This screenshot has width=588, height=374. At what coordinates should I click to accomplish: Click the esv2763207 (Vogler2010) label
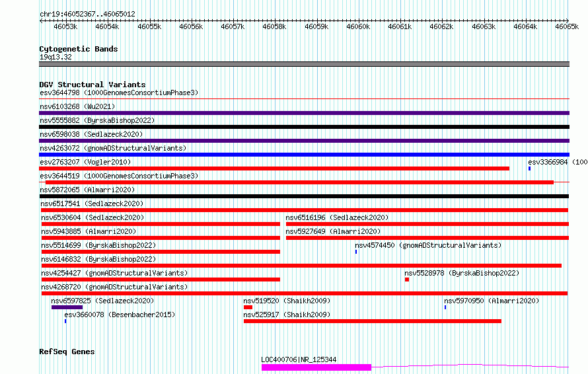coord(85,162)
